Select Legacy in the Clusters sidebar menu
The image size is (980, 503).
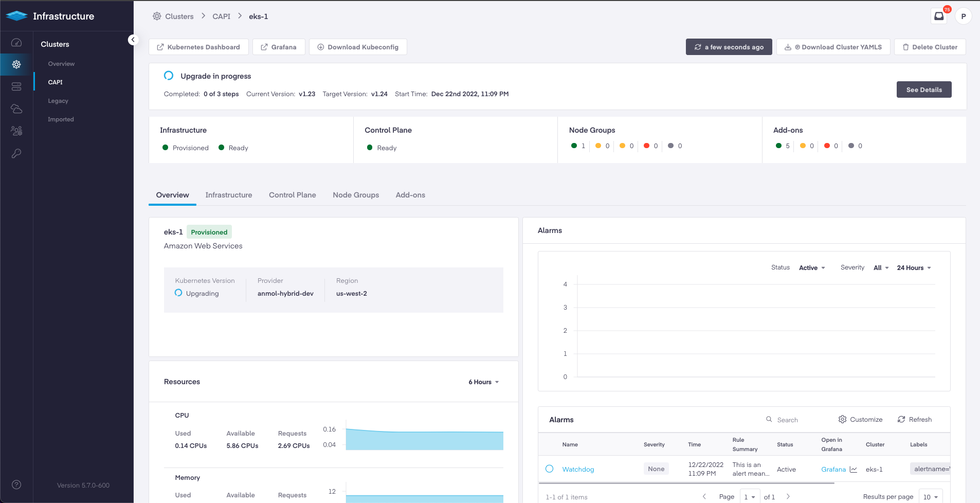tap(58, 101)
